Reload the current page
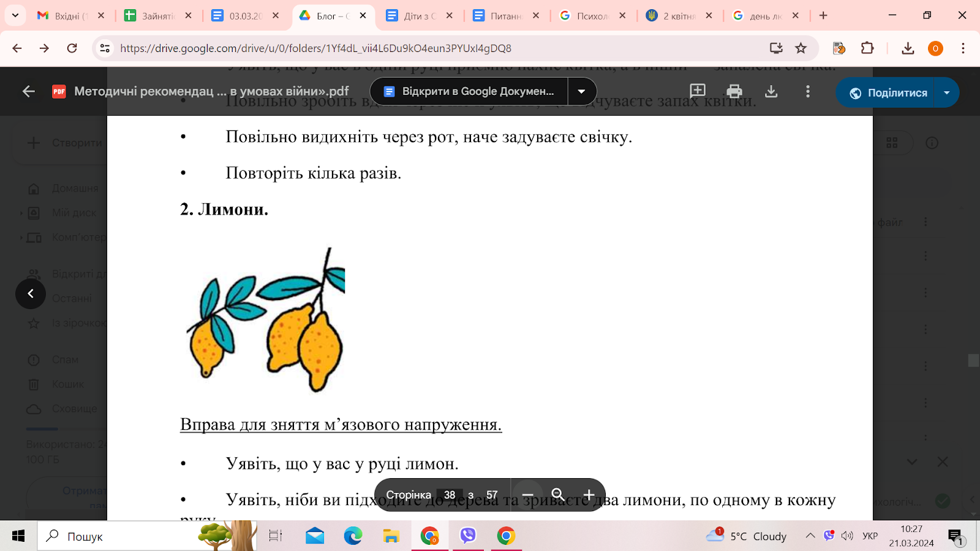This screenshot has height=551, width=980. click(x=72, y=48)
